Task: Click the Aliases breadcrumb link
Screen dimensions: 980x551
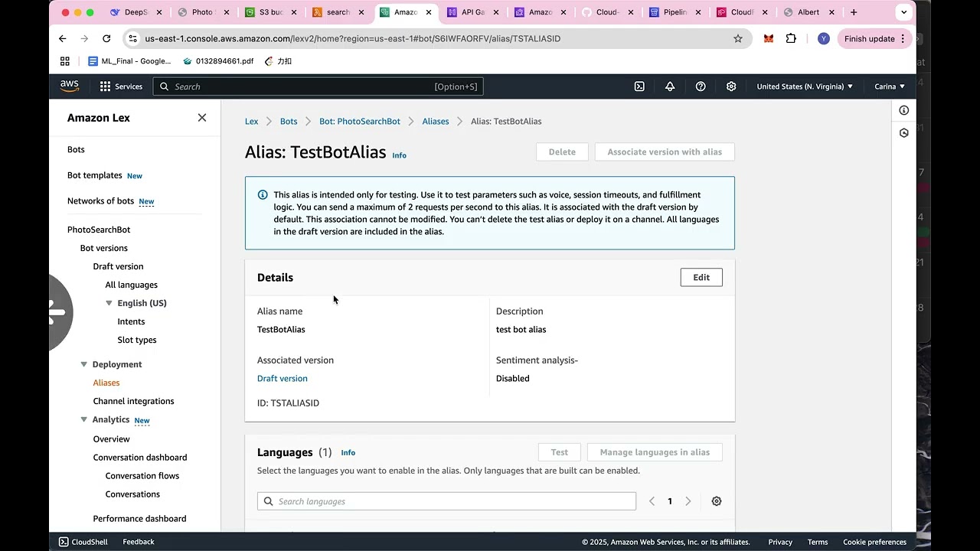Action: [x=436, y=121]
